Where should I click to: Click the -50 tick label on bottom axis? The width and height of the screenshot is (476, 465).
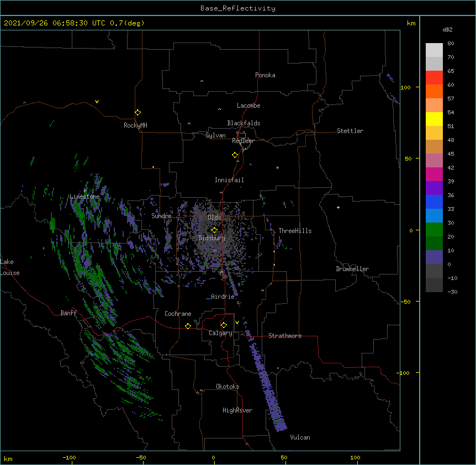[141, 457]
